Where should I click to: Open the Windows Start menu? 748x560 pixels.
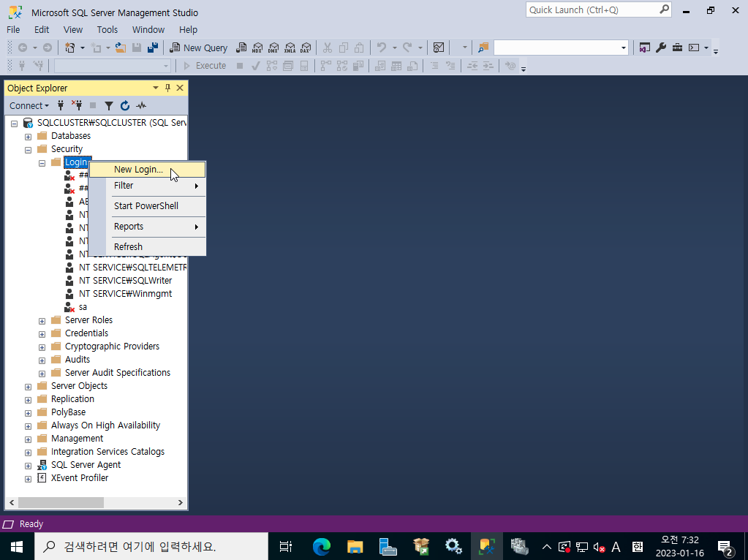point(17,547)
